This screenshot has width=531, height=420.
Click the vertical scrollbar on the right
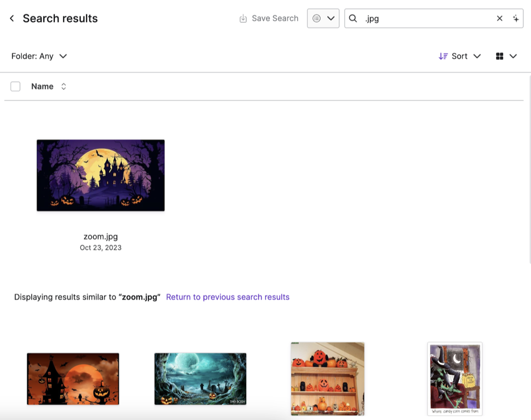click(x=529, y=169)
